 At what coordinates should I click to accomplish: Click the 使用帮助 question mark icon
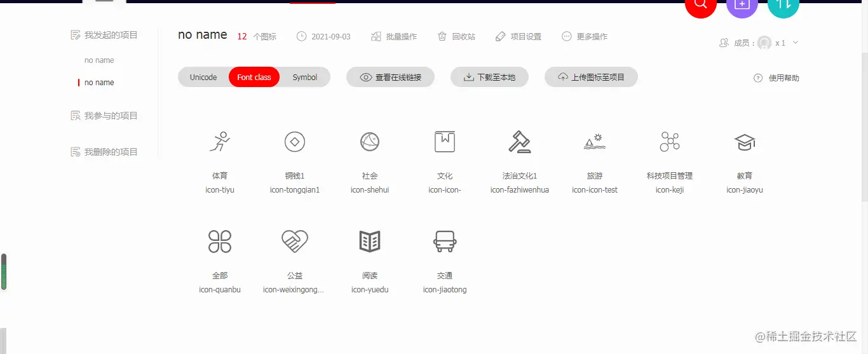[x=758, y=78]
